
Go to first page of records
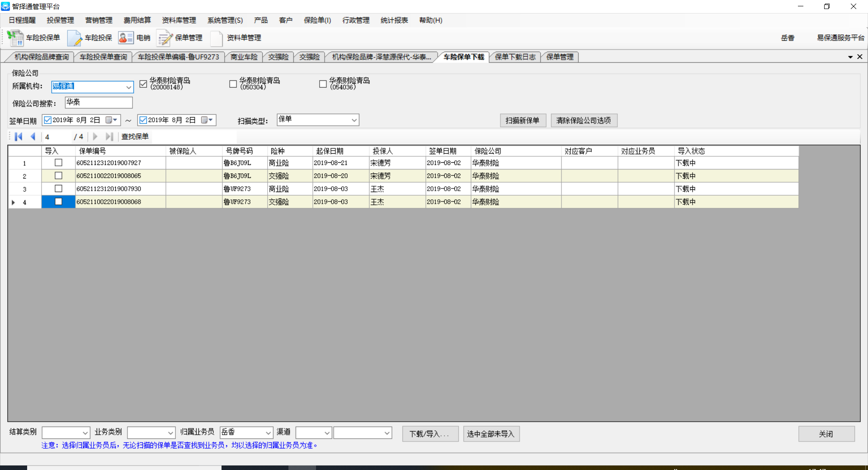pos(19,136)
